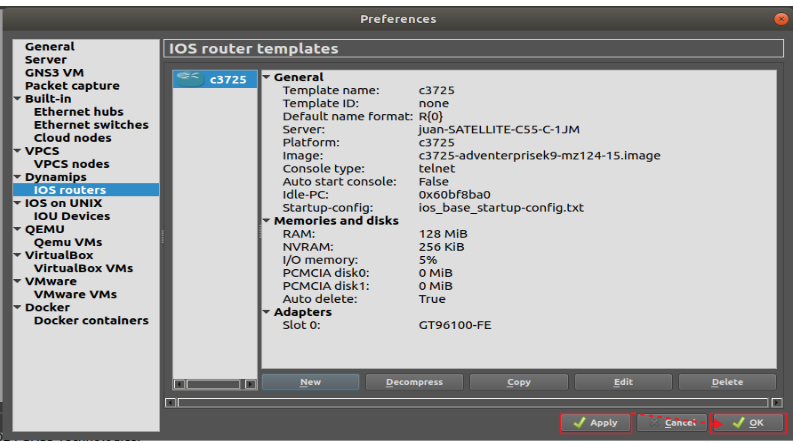Select Ethernet switches in the tree
793x443 pixels.
click(91, 125)
